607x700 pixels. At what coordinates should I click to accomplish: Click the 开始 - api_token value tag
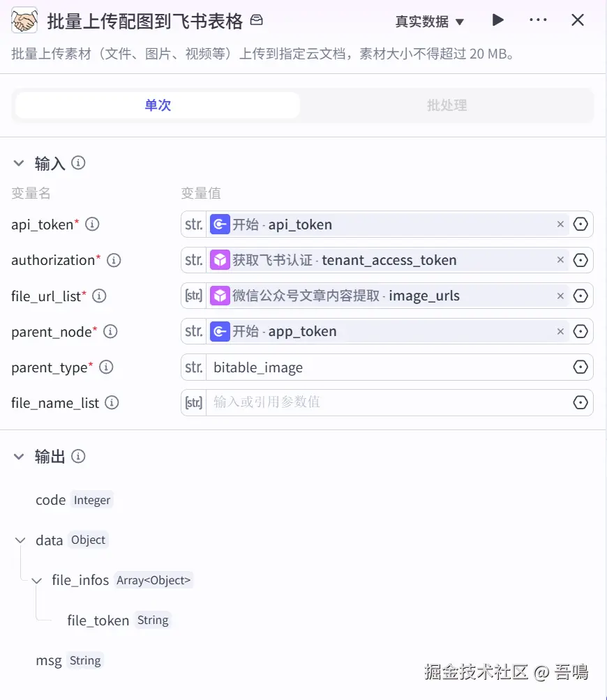click(389, 224)
